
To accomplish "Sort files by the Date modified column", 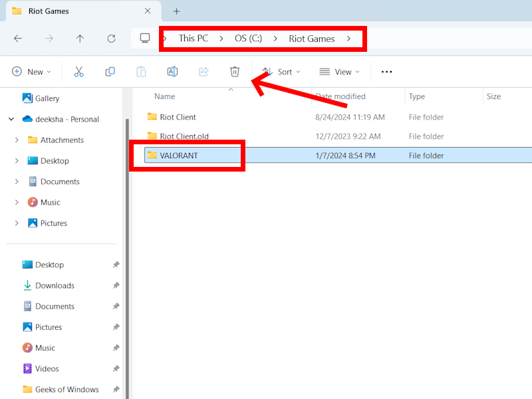I will (x=340, y=96).
